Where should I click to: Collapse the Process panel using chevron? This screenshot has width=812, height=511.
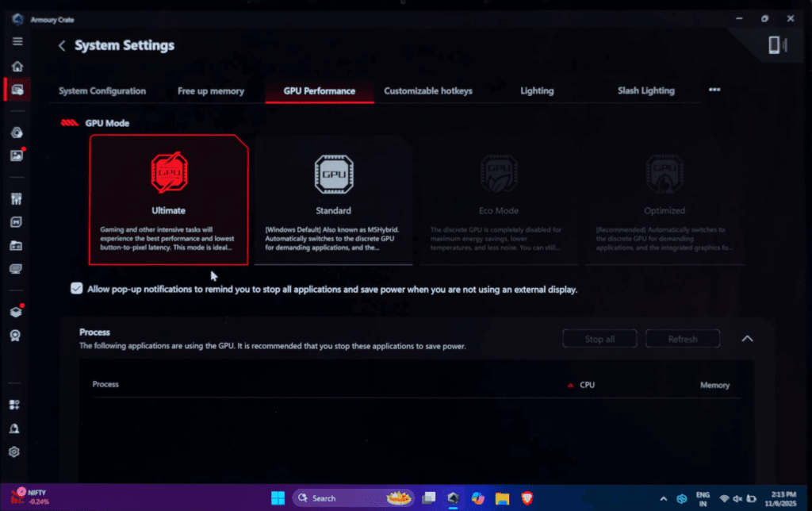pos(747,339)
